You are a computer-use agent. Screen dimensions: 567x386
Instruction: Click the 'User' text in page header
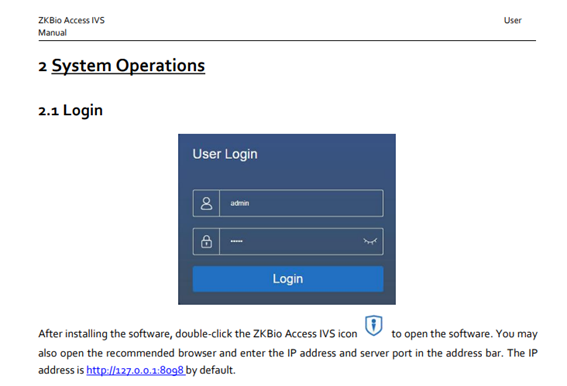(512, 20)
